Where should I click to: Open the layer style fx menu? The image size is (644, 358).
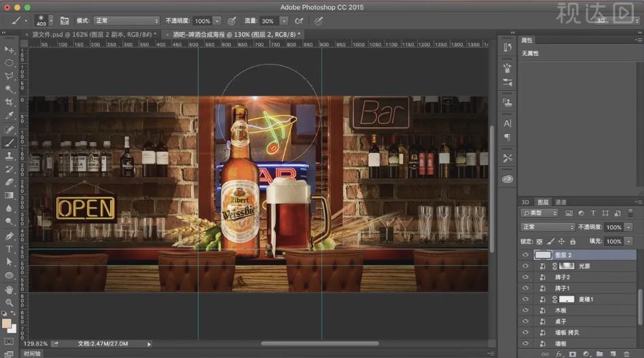click(559, 354)
